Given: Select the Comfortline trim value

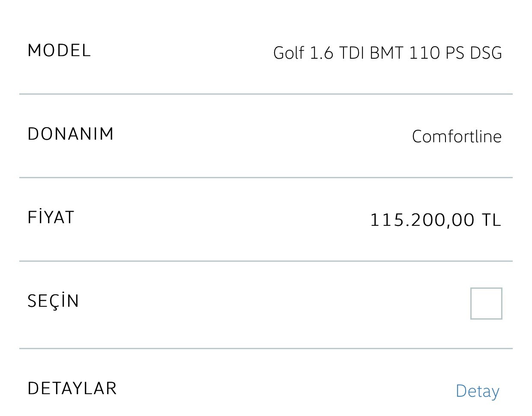Looking at the screenshot, I should pos(457,136).
